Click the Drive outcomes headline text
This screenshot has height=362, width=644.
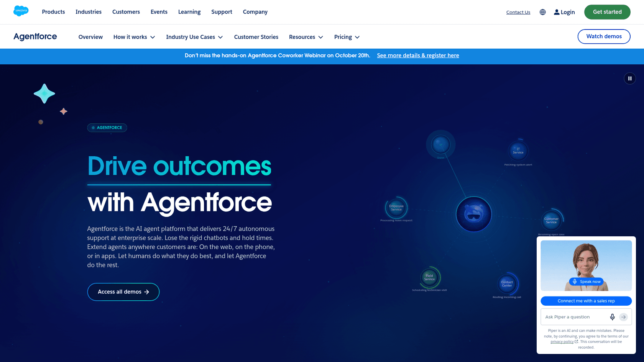(179, 166)
